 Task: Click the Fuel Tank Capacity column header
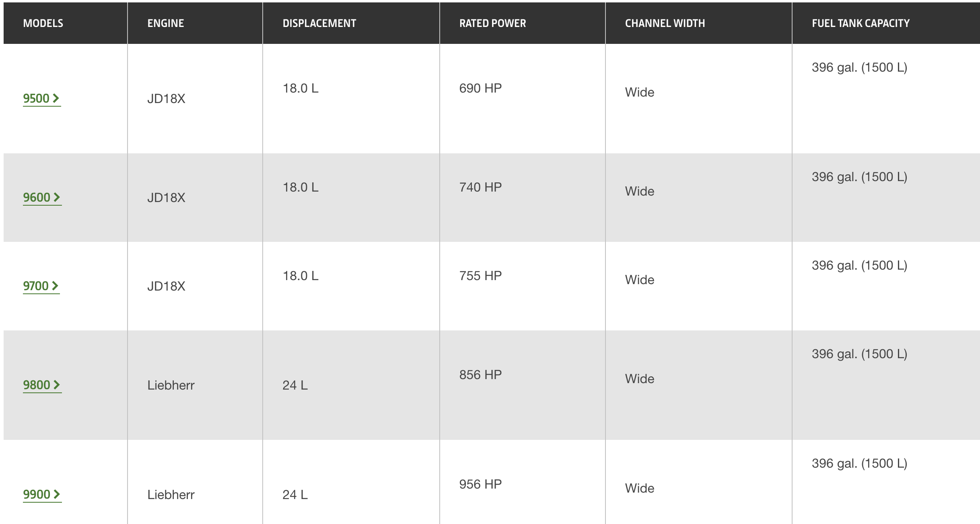(861, 23)
